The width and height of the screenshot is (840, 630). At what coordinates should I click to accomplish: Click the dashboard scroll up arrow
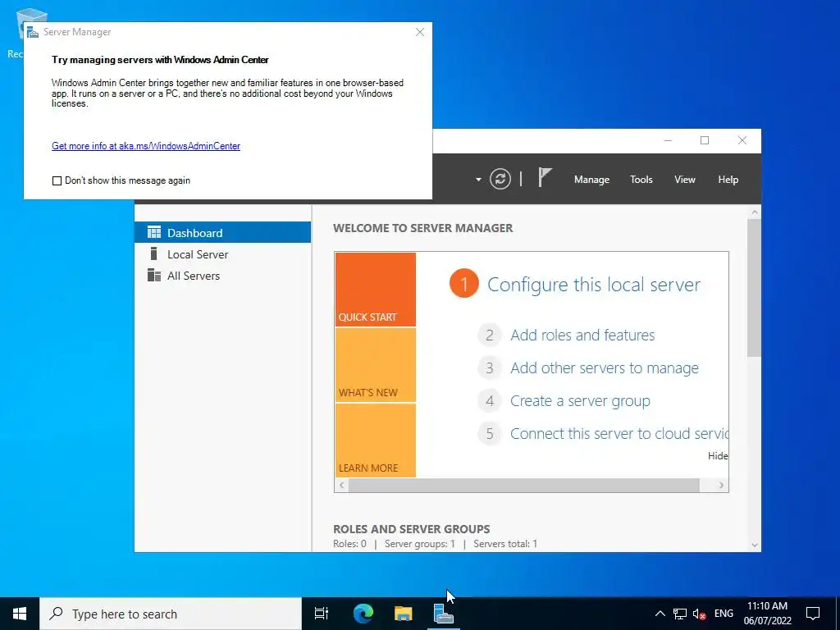coord(755,212)
